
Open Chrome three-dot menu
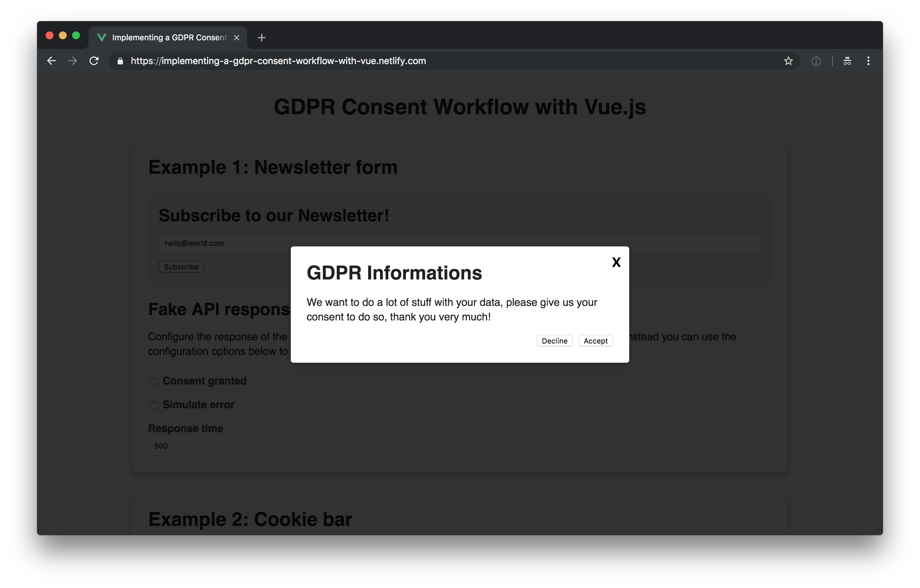(868, 61)
